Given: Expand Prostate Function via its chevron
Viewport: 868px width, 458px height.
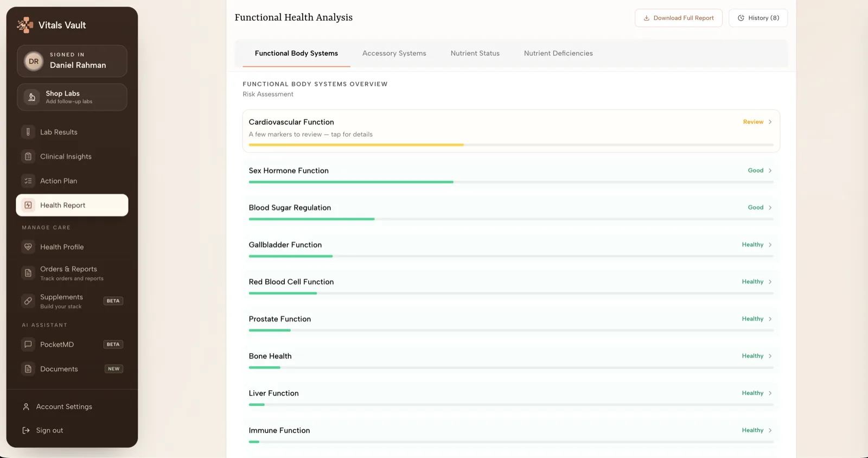Looking at the screenshot, I should pos(770,319).
